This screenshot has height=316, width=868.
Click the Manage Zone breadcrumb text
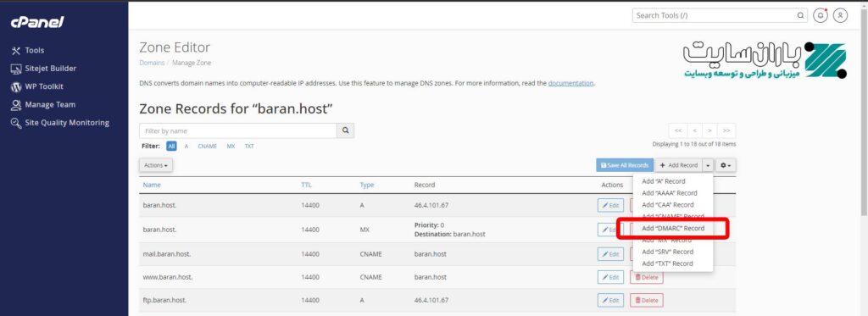tap(192, 63)
